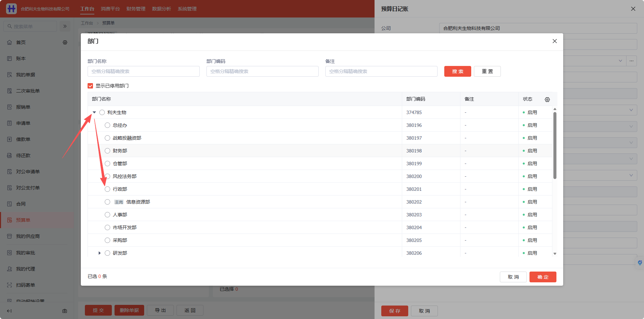Click the homepage settings gear icon
Image resolution: width=644 pixels, height=319 pixels.
coord(65,42)
